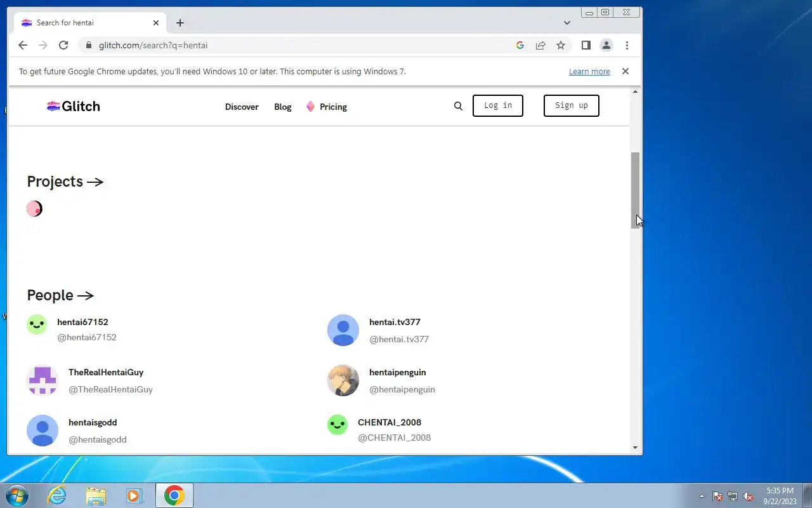
Task: Open the search magnifier icon in Glitch header
Action: pos(458,106)
